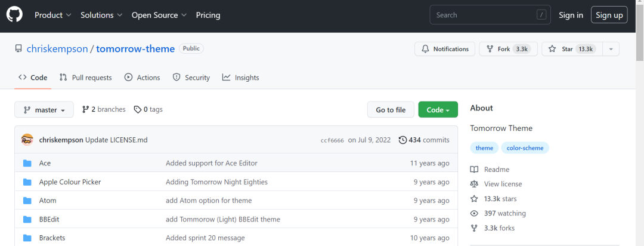Open 'Adding Tomorrow Night Eighties' commit
The height and width of the screenshot is (246, 644).
(x=216, y=182)
